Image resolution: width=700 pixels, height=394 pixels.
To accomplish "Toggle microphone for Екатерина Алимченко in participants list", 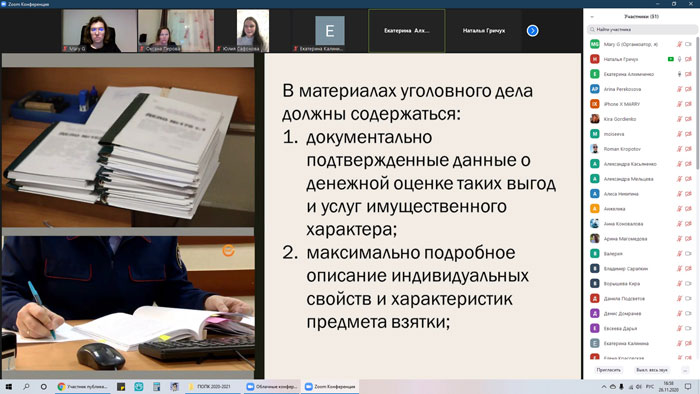I will point(679,74).
